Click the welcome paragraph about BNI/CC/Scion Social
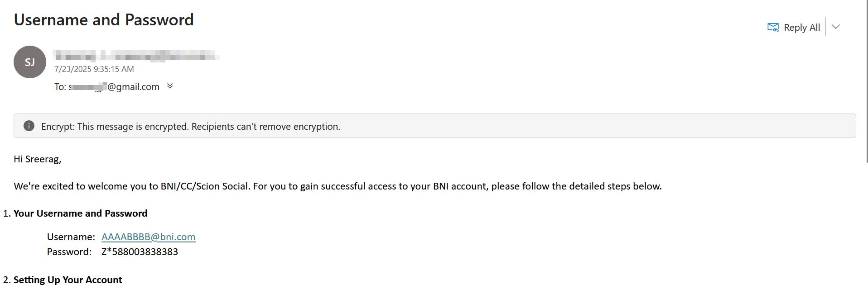 (338, 186)
